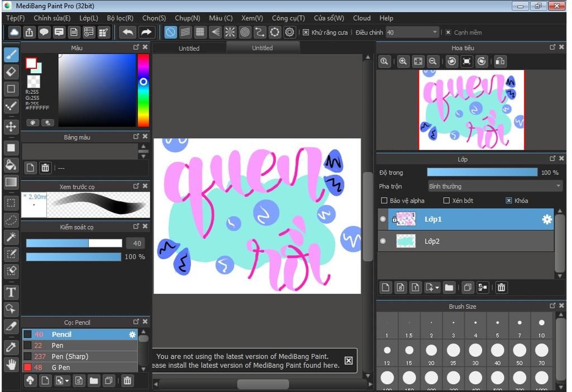Dismiss the latest version notification
The image size is (572, 392).
(349, 361)
